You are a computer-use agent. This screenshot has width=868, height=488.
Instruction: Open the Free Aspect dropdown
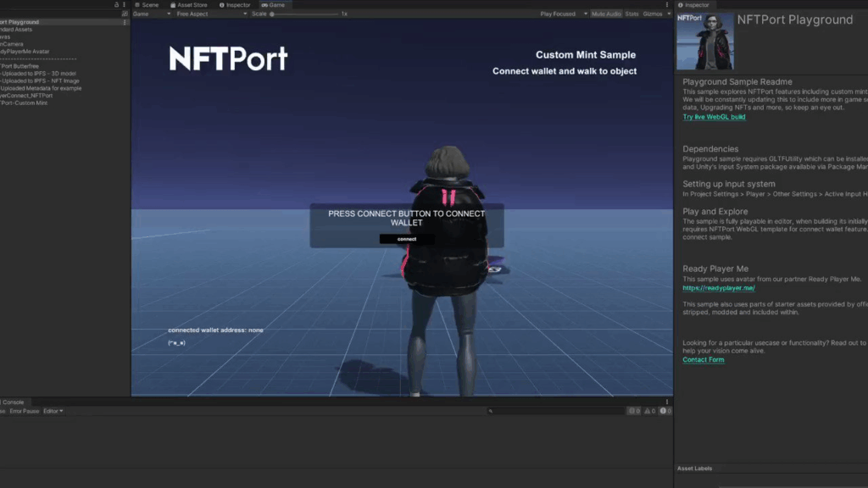[211, 14]
